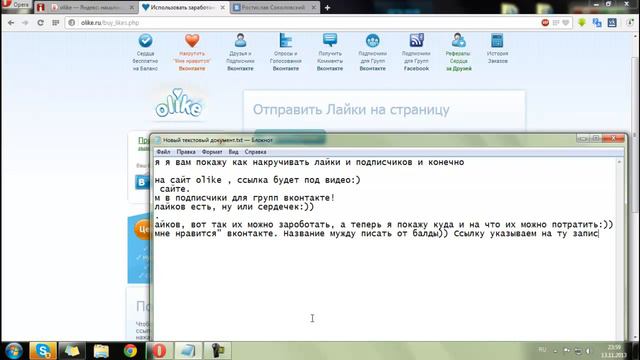The width and height of the screenshot is (640, 360).
Task: Open the free hearts on balance icon
Action: point(145,41)
